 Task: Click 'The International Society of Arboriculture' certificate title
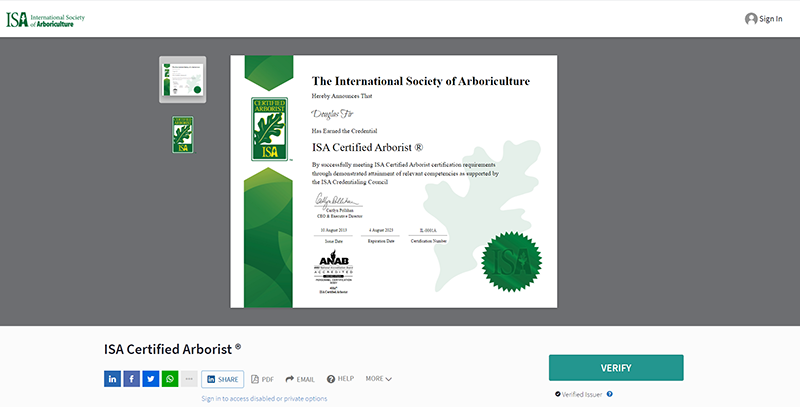421,81
